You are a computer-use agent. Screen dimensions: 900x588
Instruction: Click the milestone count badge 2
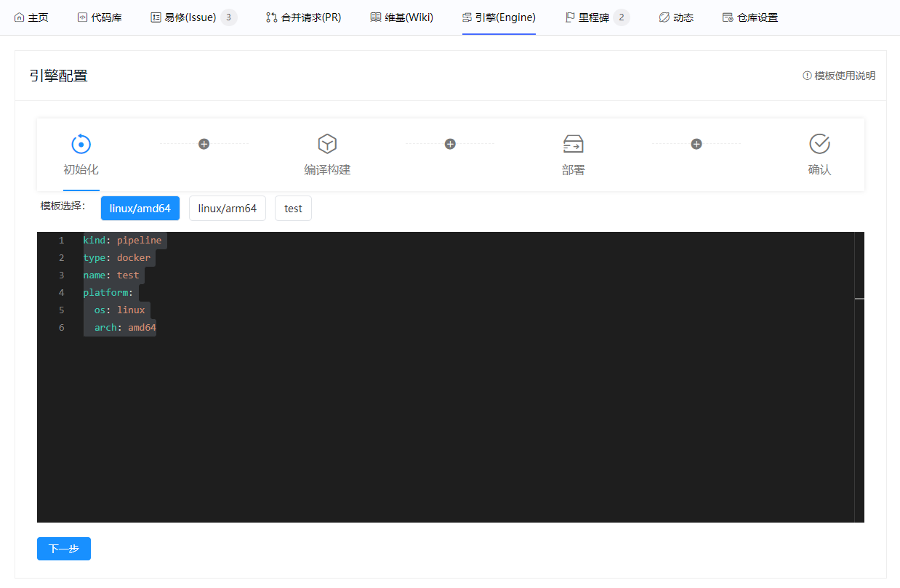coord(622,17)
